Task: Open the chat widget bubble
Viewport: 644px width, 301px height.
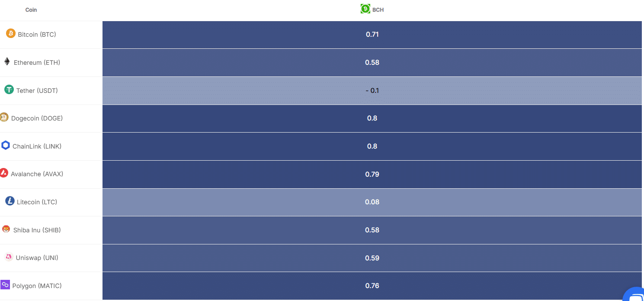Action: [635, 296]
